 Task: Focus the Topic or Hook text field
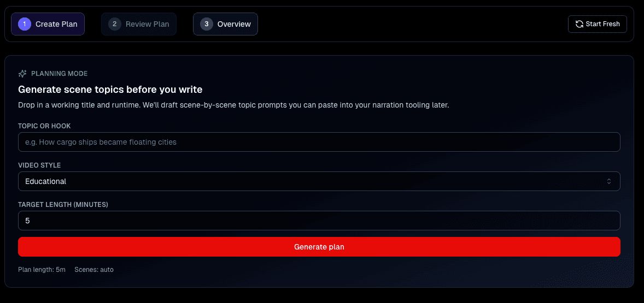(319, 142)
